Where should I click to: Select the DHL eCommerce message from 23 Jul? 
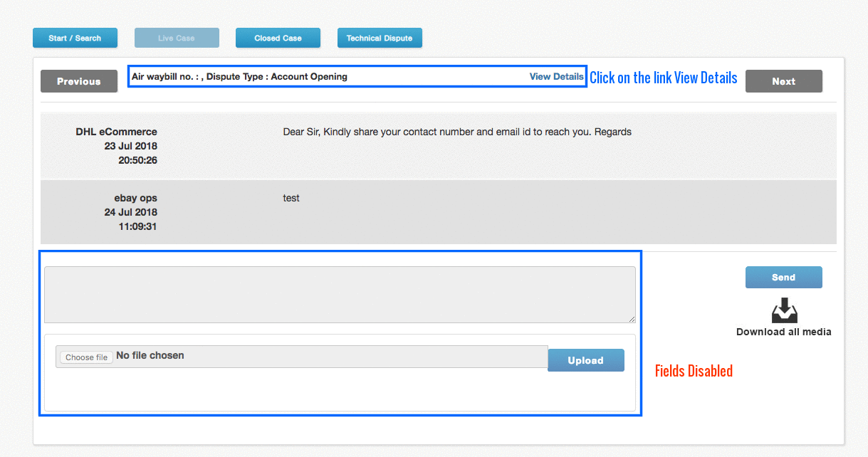coord(439,145)
